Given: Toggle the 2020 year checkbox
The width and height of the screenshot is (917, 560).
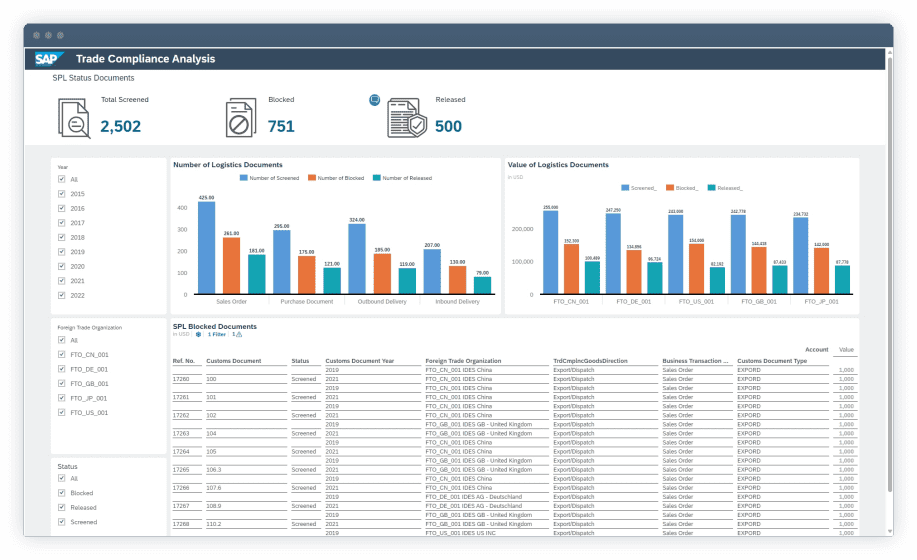Looking at the screenshot, I should pos(61,266).
